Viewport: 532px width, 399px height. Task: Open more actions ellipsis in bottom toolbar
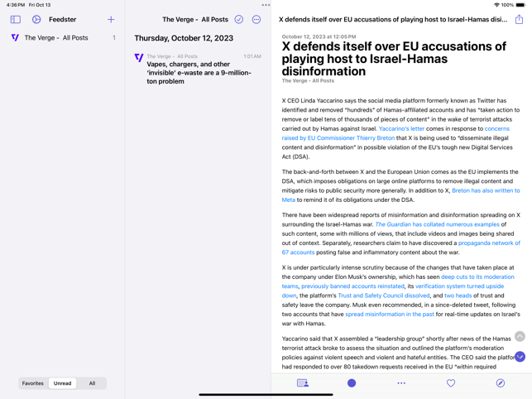(x=401, y=383)
